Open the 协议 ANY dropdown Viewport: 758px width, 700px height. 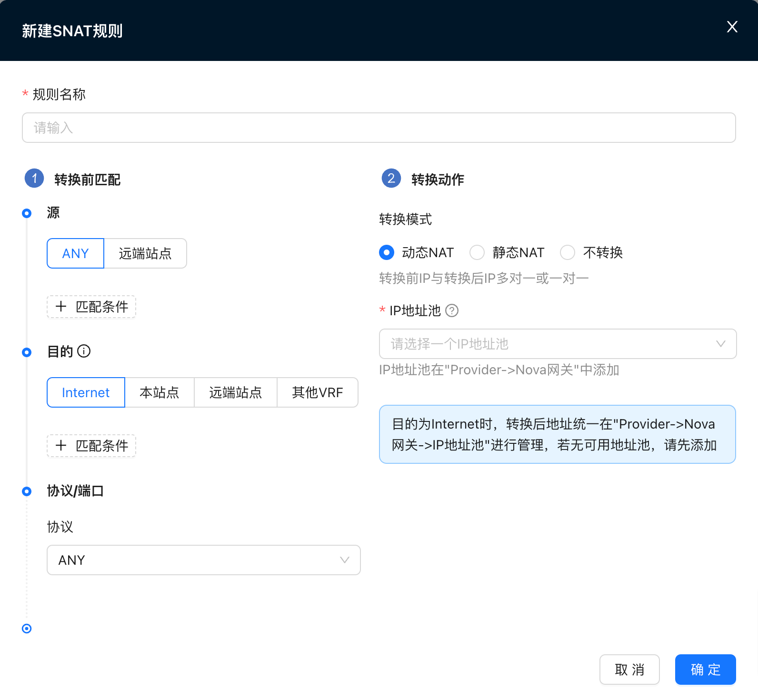point(203,560)
